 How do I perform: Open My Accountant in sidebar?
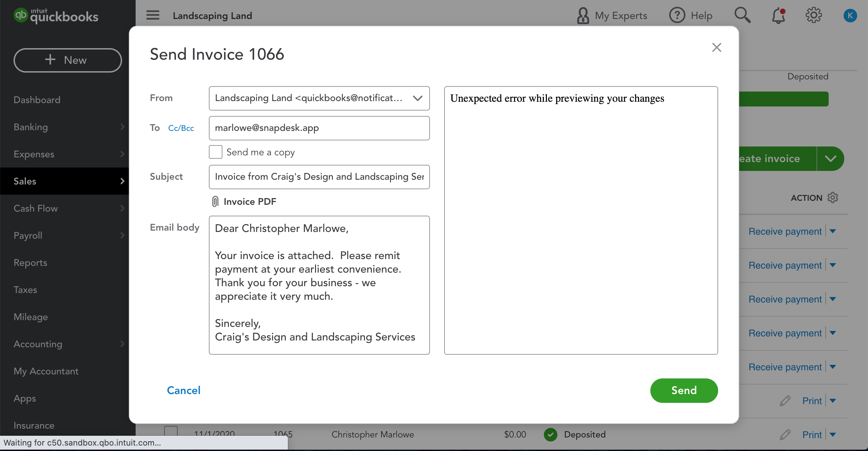pyautogui.click(x=46, y=371)
